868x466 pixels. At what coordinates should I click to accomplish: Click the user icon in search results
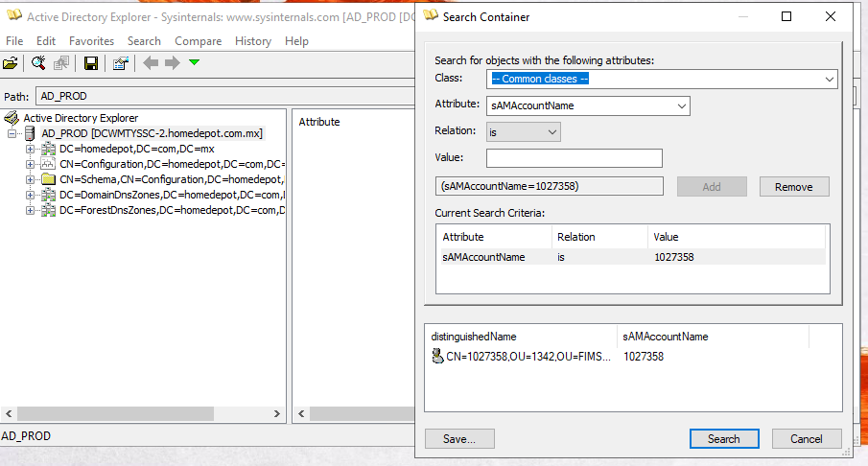[x=437, y=356]
